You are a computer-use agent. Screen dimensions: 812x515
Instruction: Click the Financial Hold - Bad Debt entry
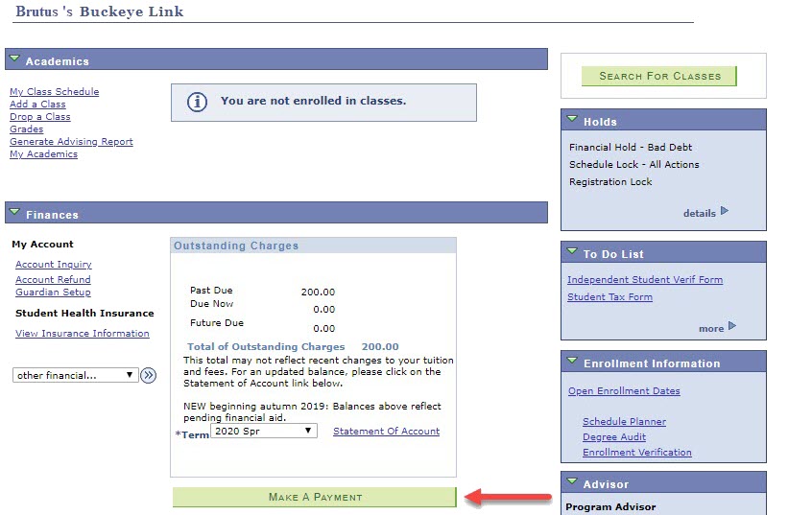coord(631,147)
